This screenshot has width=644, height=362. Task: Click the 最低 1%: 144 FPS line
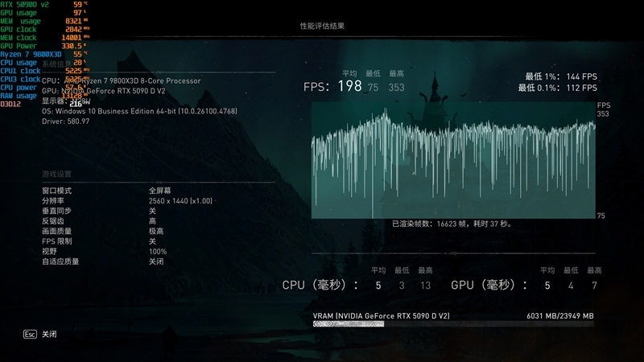[x=561, y=76]
